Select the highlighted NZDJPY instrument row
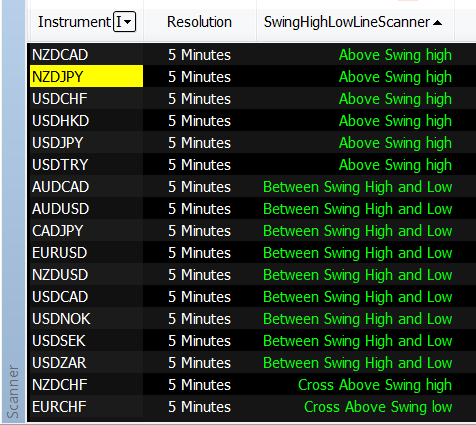Viewport: 476px width, 425px height. pyautogui.click(x=86, y=77)
